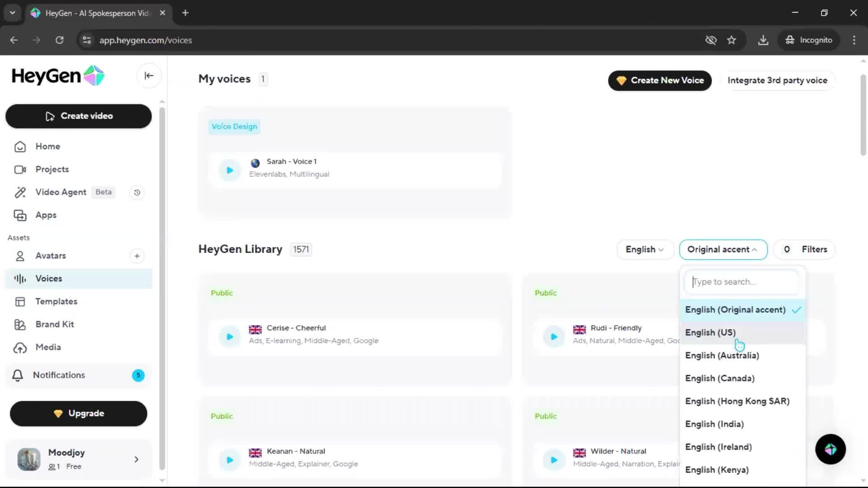This screenshot has width=868, height=488.
Task: Collapse the Original accent dropdown
Action: point(722,249)
